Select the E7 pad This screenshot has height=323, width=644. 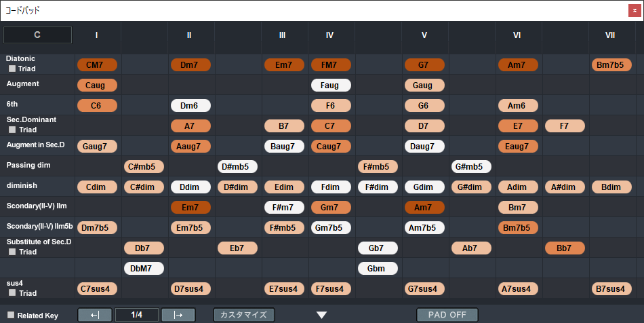point(518,126)
